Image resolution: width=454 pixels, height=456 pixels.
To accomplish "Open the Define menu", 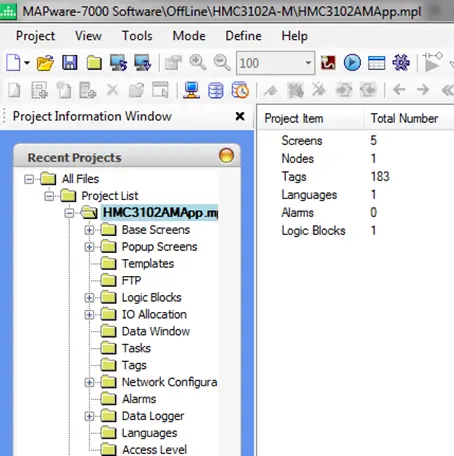I will 243,36.
